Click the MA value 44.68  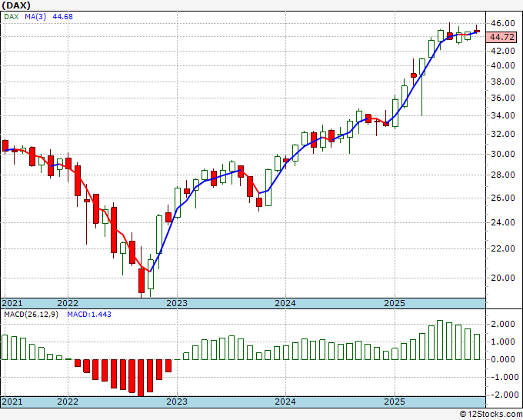click(x=63, y=17)
